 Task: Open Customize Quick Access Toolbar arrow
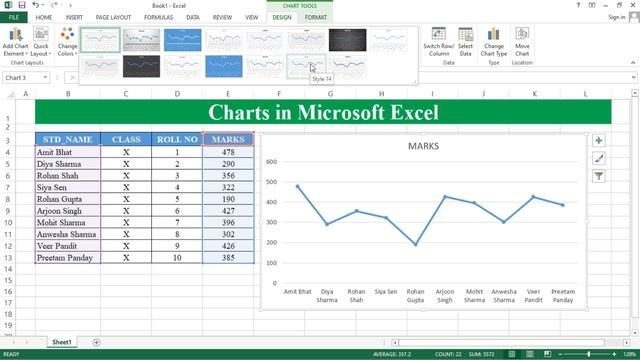click(x=70, y=6)
